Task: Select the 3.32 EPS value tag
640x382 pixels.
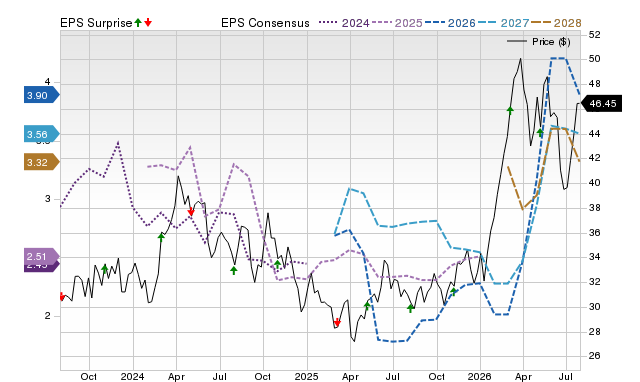Action: pyautogui.click(x=42, y=162)
